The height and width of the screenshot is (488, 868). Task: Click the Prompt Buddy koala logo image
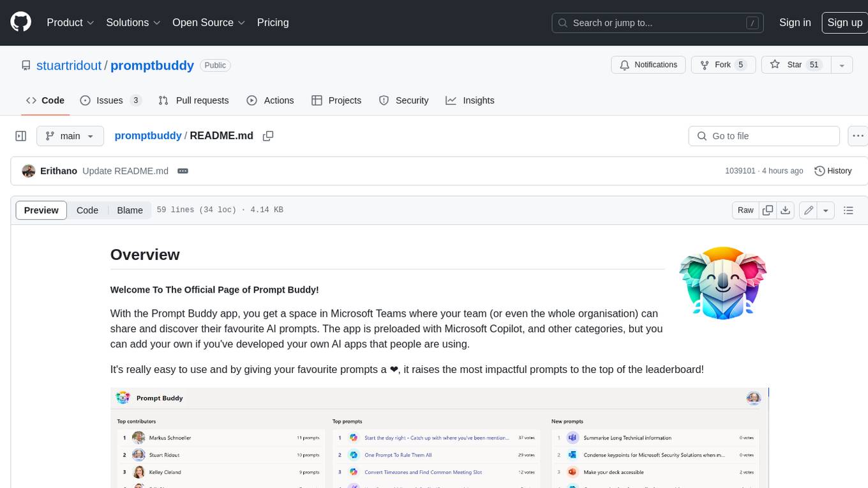tap(722, 282)
